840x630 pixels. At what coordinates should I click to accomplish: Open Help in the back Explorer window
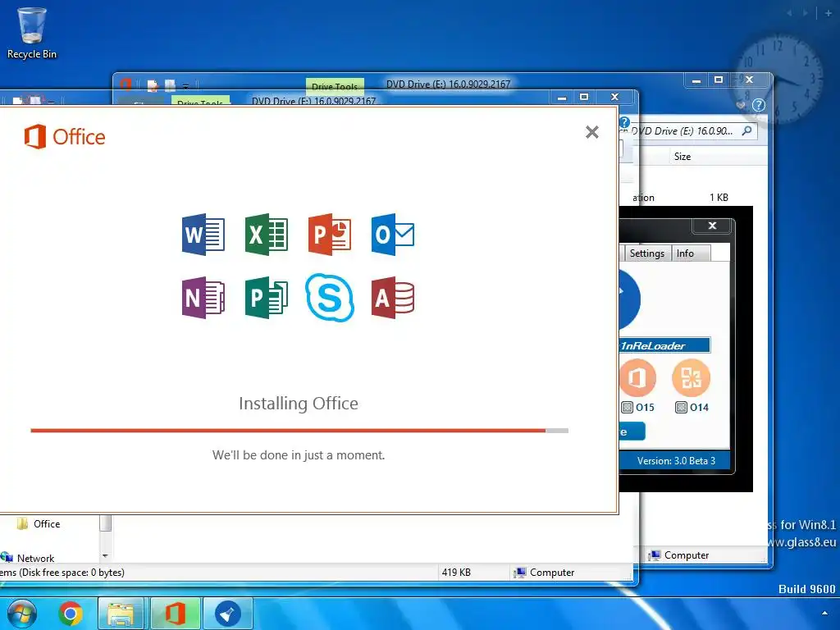click(x=759, y=105)
